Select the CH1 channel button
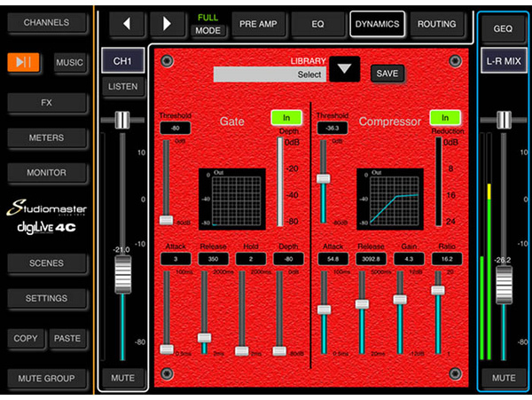The height and width of the screenshot is (400, 532). (122, 61)
